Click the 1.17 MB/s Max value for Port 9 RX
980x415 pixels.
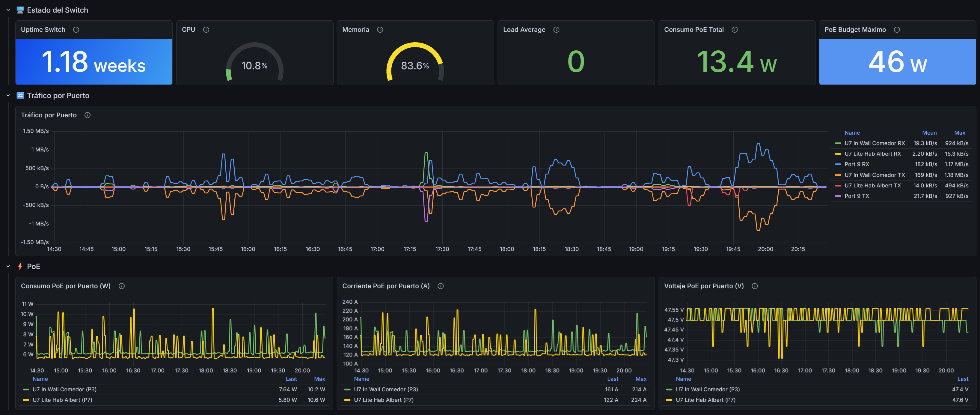956,165
